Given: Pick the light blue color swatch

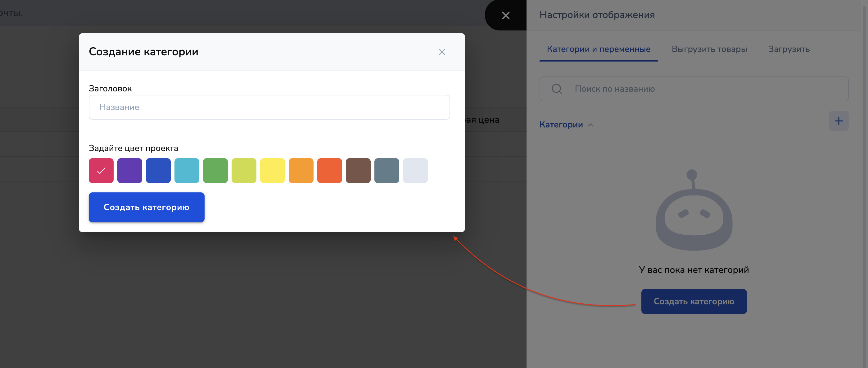Looking at the screenshot, I should (187, 171).
